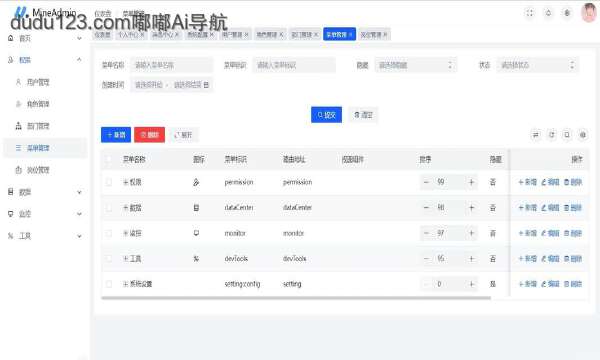600x360 pixels.
Task: Select all rows with header checkbox
Action: point(109,159)
